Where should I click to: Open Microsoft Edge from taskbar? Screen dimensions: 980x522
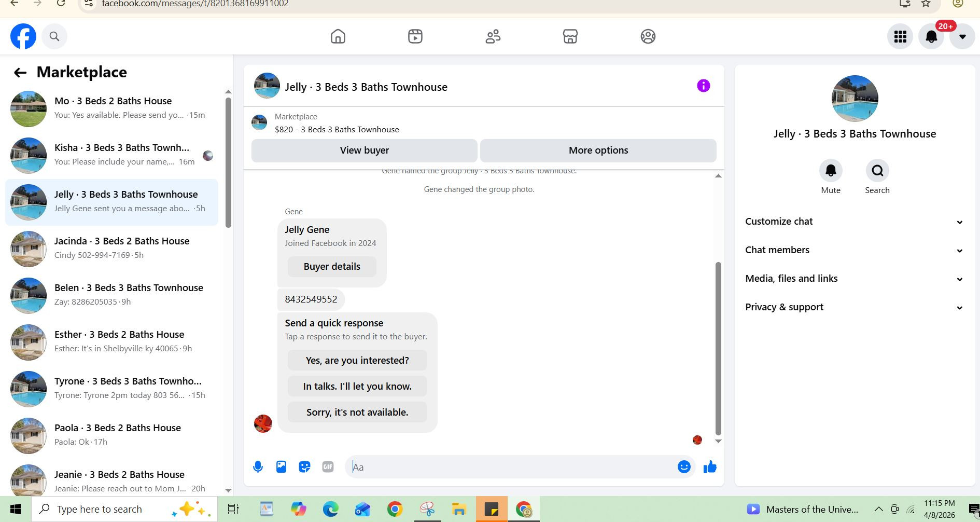(330, 509)
